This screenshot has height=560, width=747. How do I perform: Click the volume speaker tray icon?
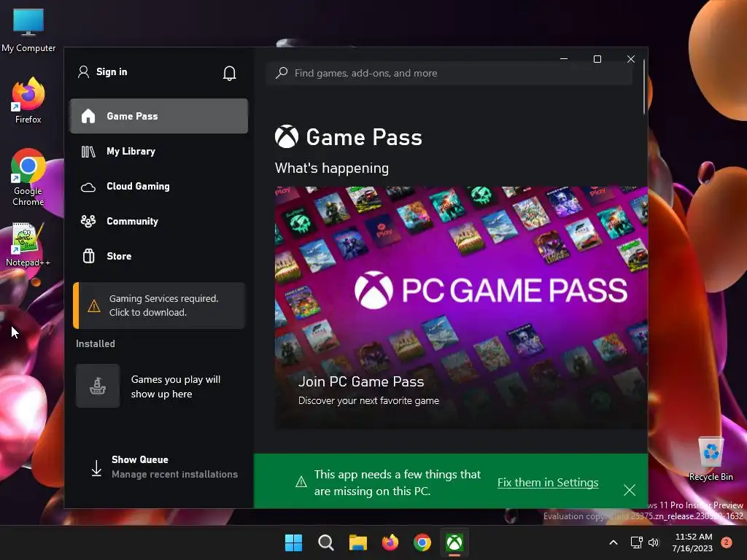[654, 542]
